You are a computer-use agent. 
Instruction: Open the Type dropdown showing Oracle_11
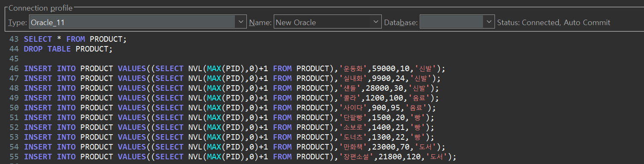[x=138, y=22]
